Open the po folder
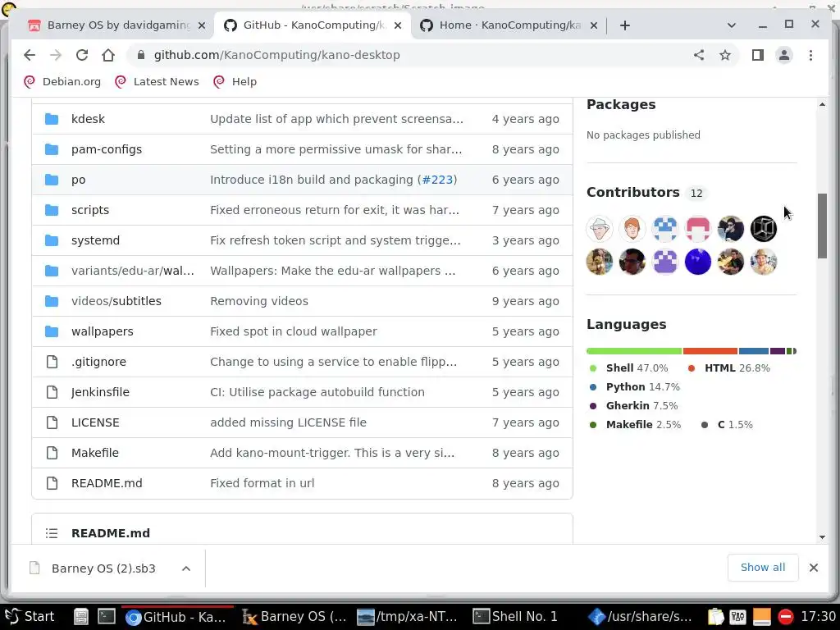This screenshot has height=630, width=840. pos(78,180)
